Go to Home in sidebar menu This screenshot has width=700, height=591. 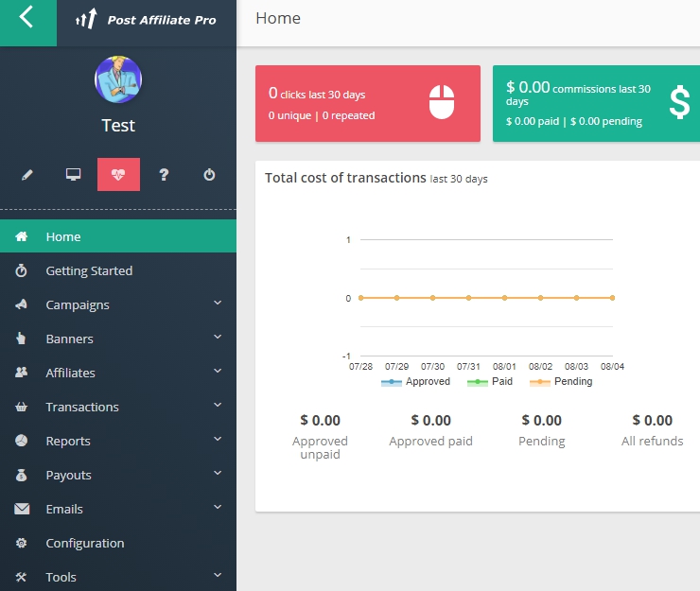63,236
